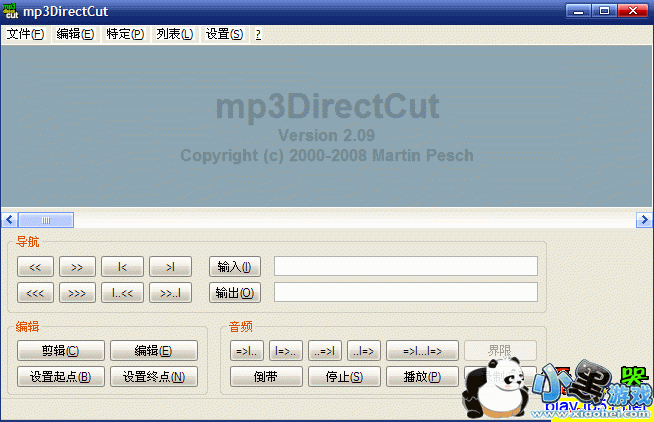Open the 设置(S) menu
The width and height of the screenshot is (654, 422).
tap(224, 34)
